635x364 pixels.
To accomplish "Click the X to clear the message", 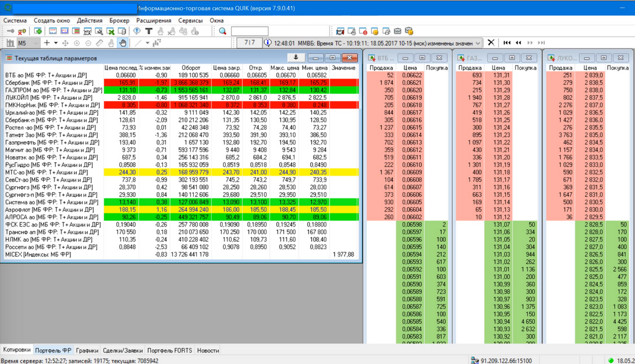I will pyautogui.click(x=491, y=43).
